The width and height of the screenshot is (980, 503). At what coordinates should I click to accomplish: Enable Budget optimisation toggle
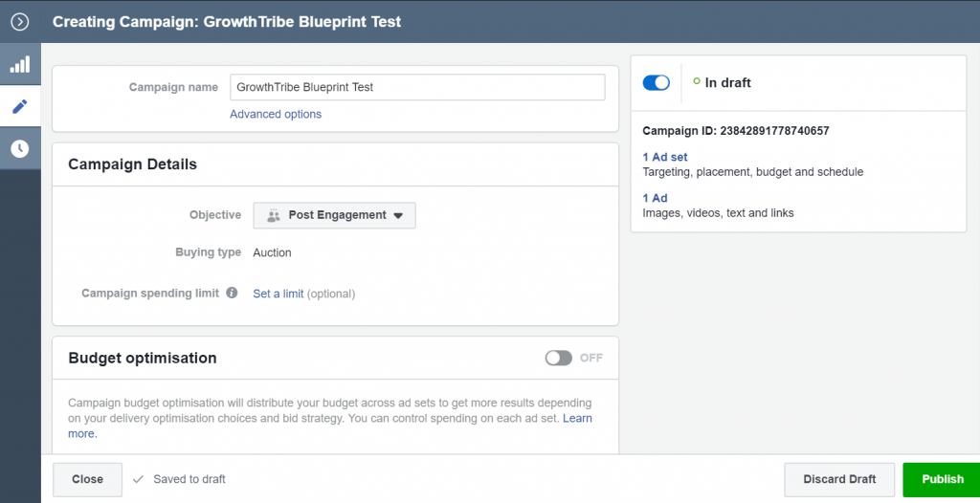558,358
